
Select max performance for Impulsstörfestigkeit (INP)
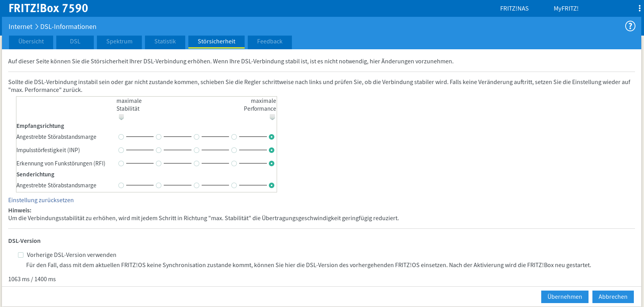(272, 150)
